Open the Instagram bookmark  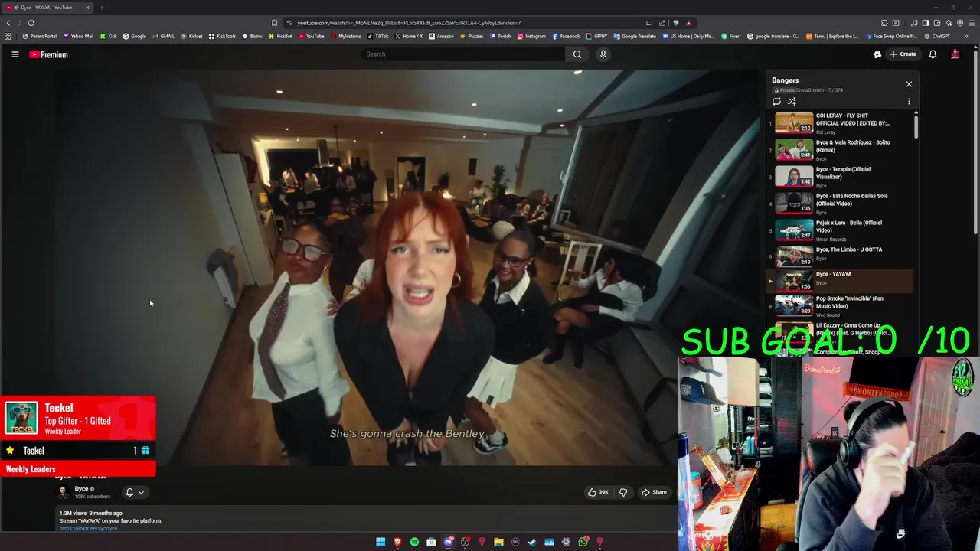tap(531, 36)
